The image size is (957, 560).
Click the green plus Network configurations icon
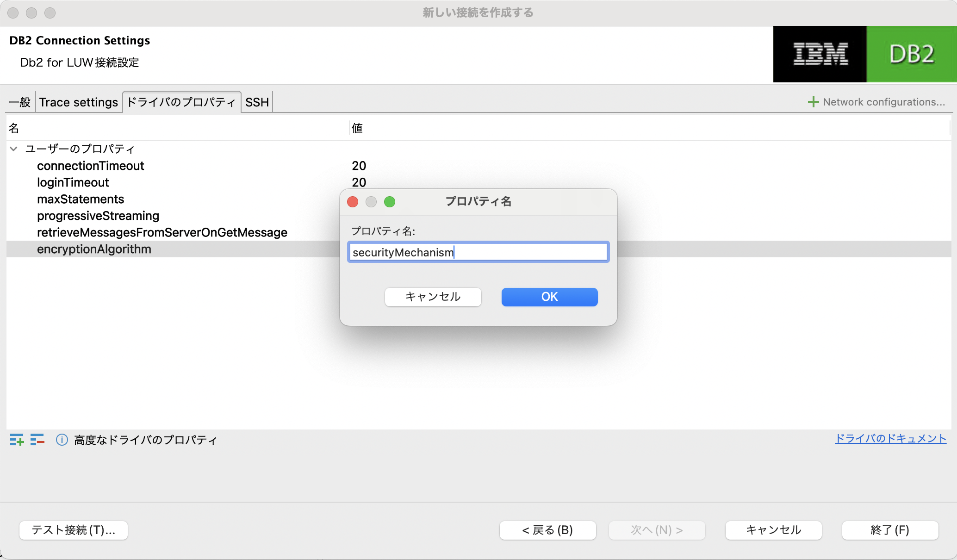pyautogui.click(x=813, y=102)
